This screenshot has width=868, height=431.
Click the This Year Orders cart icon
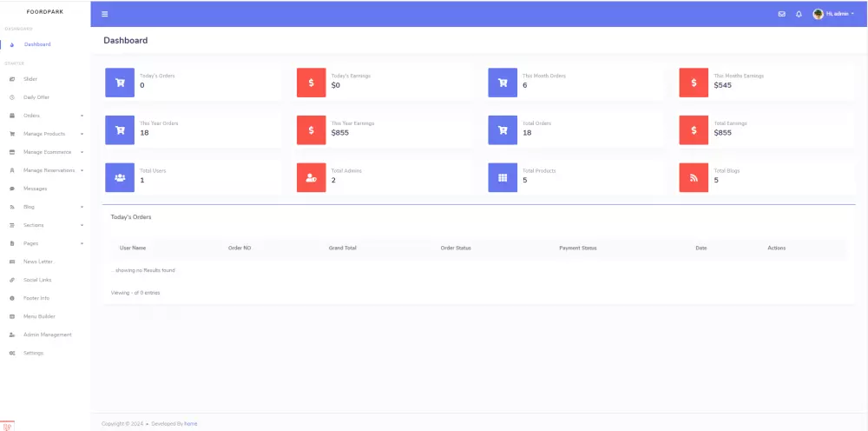[120, 130]
